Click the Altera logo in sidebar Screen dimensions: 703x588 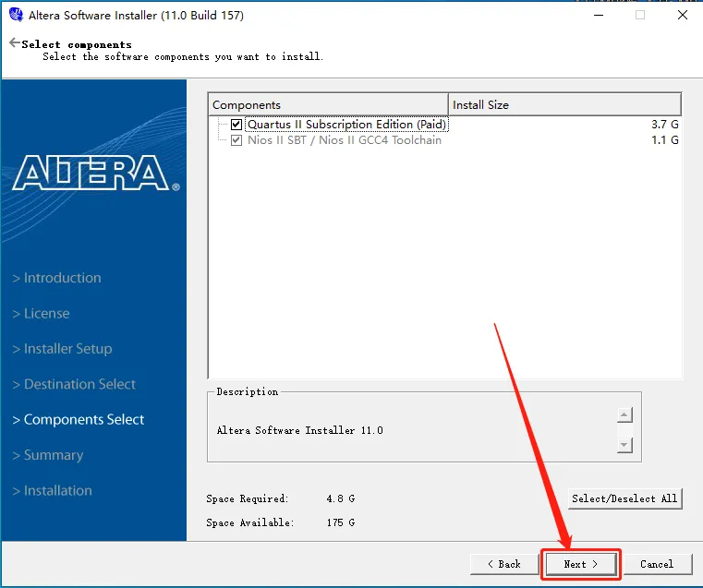coord(95,174)
